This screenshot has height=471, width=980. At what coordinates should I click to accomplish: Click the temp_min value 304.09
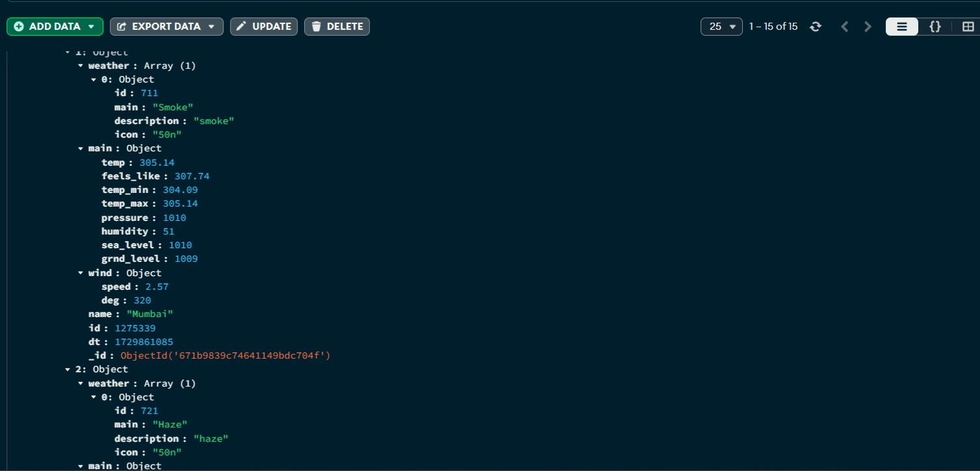coord(180,190)
